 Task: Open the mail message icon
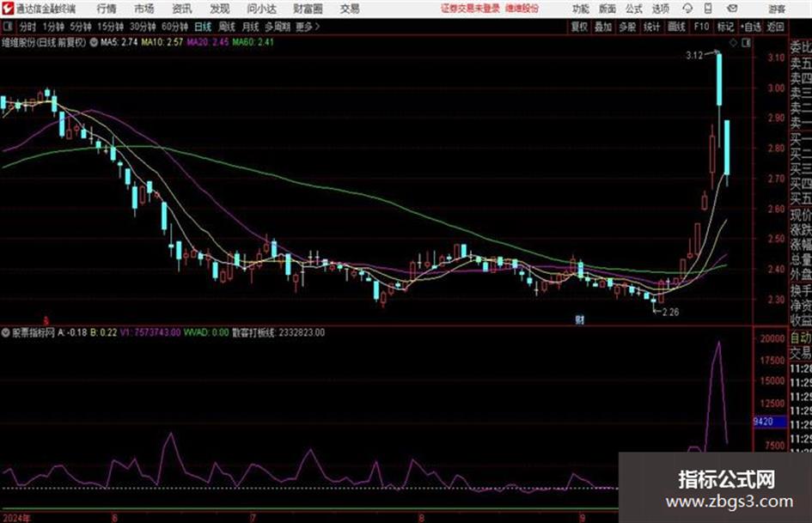tap(732, 9)
